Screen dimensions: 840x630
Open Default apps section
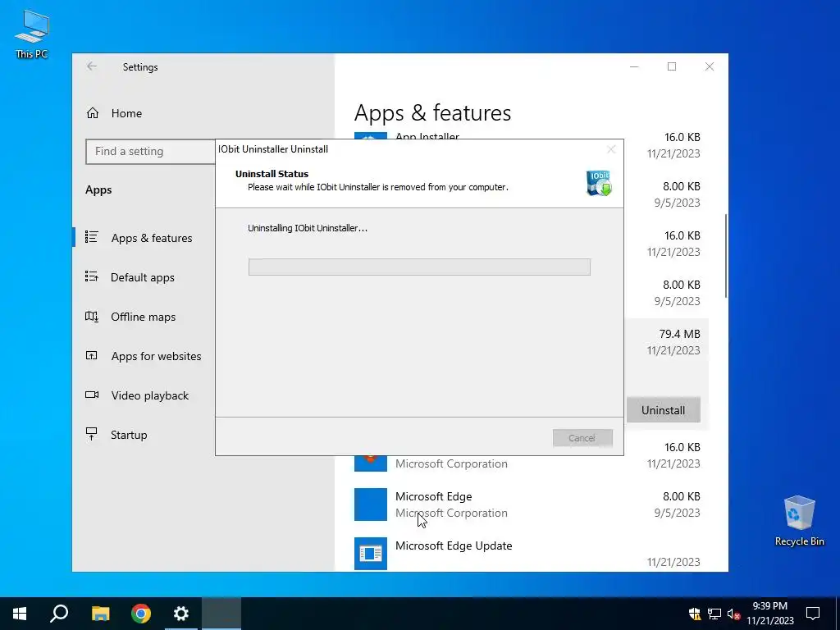coord(143,277)
